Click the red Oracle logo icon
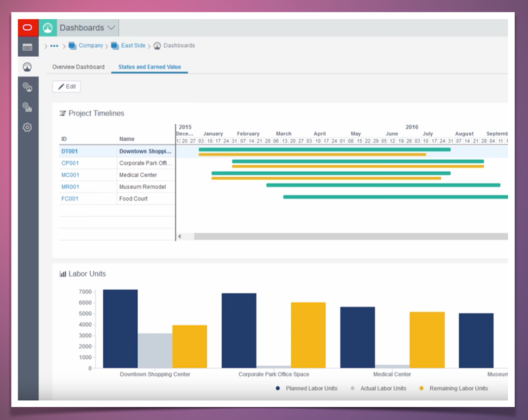528x420 pixels. pos(28,28)
